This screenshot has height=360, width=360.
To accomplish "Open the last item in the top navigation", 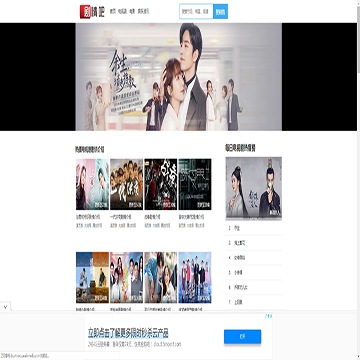I will tap(144, 11).
